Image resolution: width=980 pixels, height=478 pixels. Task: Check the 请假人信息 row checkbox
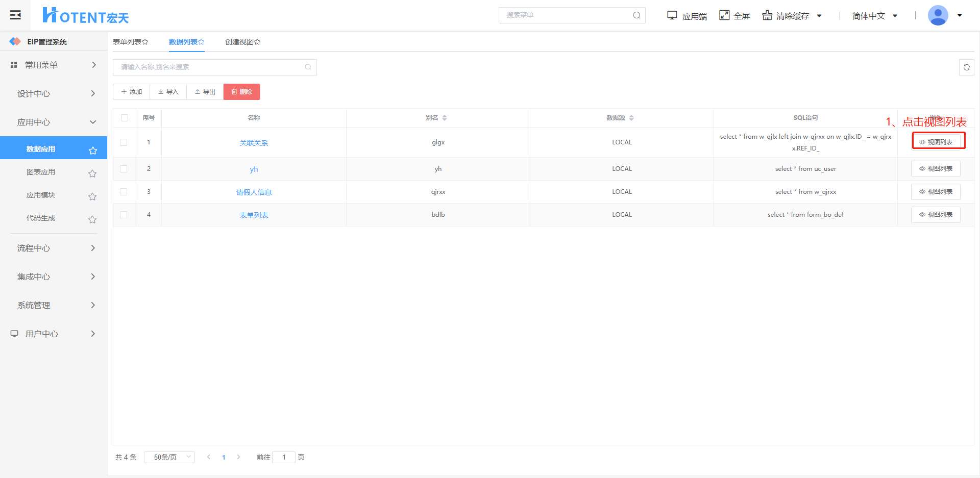[x=124, y=192]
